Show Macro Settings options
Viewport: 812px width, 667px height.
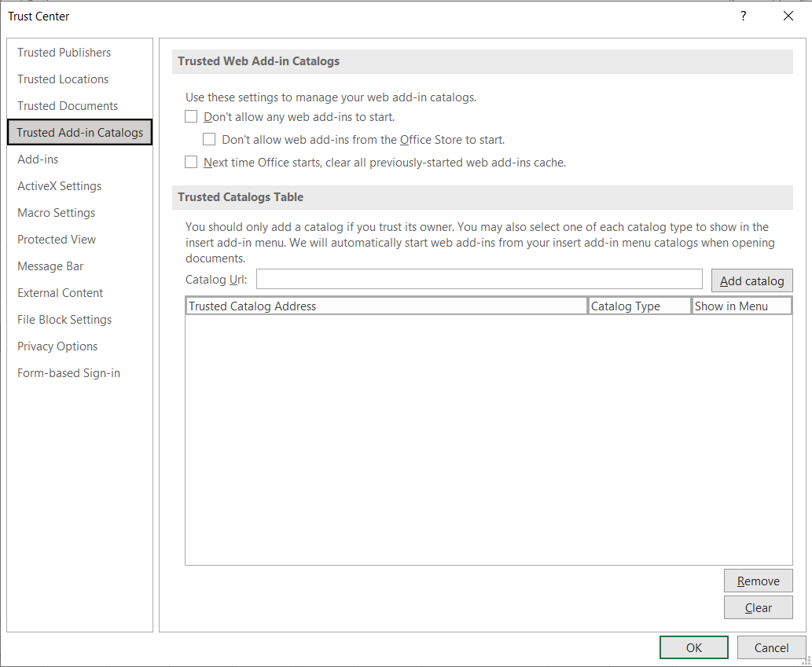tap(56, 213)
